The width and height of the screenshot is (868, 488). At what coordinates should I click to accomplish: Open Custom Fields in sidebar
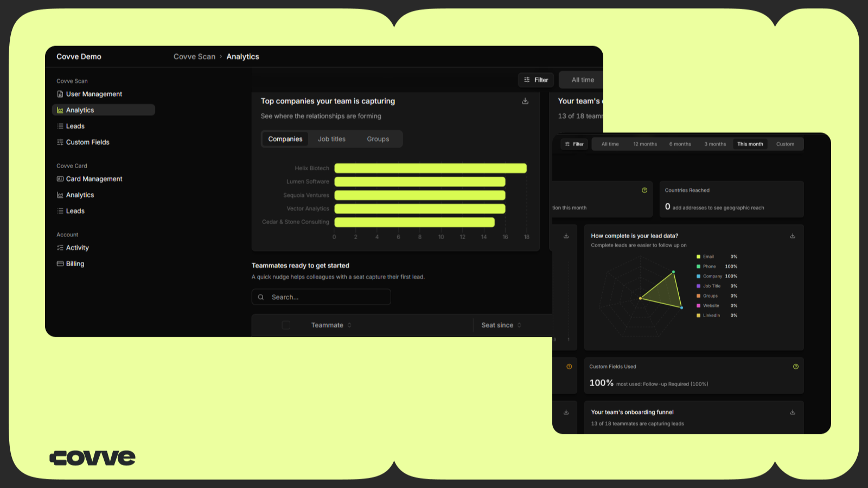(x=83, y=142)
